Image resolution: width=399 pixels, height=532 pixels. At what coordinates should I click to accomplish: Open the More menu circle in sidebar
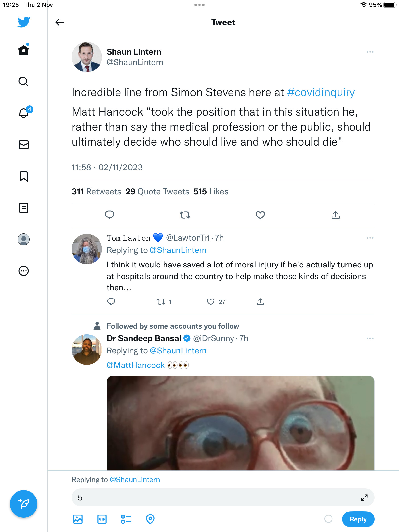pos(24,271)
